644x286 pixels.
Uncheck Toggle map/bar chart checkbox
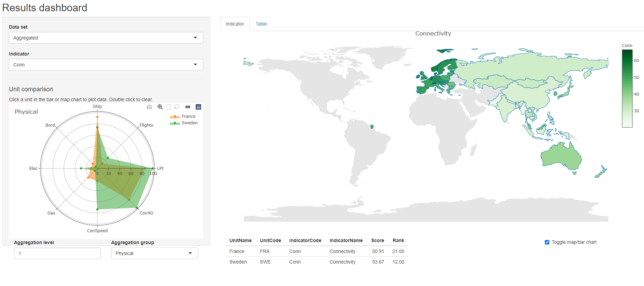(x=547, y=242)
